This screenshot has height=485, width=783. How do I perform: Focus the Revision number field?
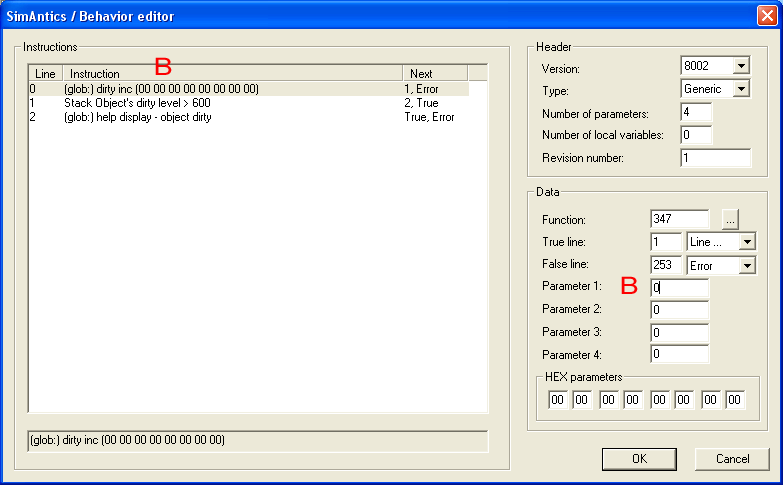pyautogui.click(x=716, y=158)
